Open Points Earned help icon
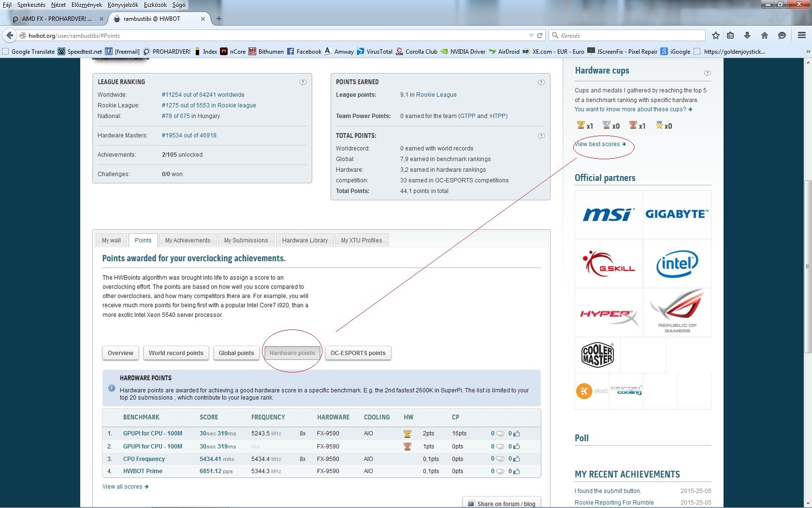The width and height of the screenshot is (812, 508). point(541,82)
